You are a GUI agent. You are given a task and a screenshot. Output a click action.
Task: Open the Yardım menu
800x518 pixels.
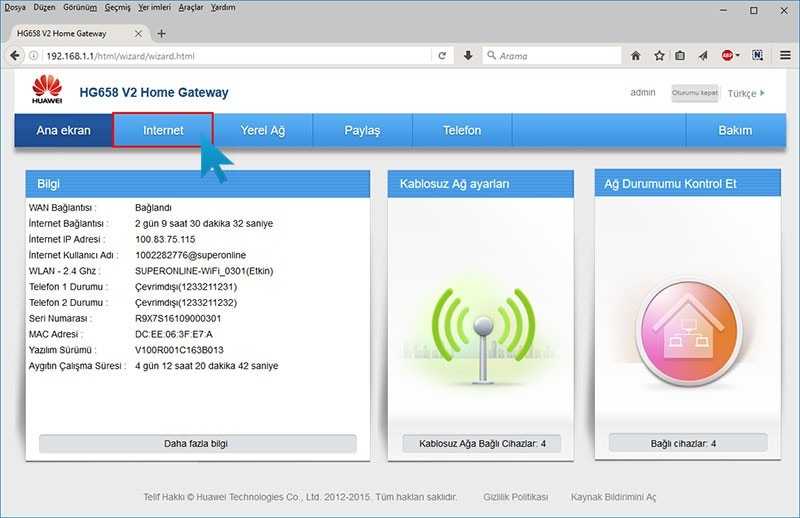(223, 7)
